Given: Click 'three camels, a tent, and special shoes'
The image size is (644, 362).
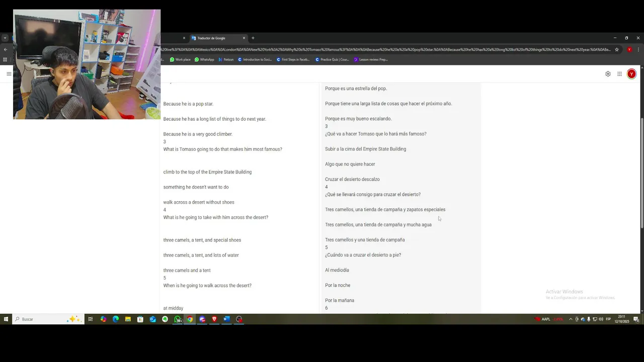Looking at the screenshot, I should pyautogui.click(x=202, y=240).
